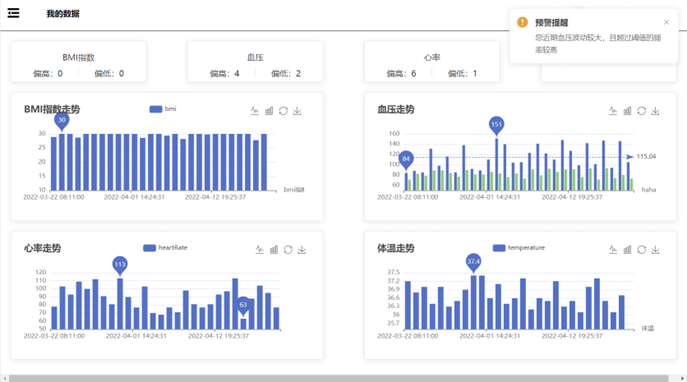Click the 115.04 average line label
The height and width of the screenshot is (382, 687).
coord(646,156)
